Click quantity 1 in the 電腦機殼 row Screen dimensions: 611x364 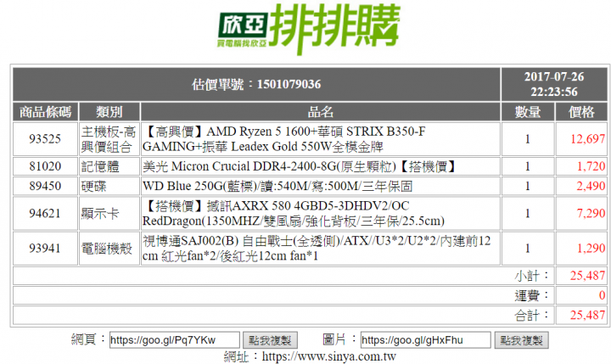[x=528, y=249]
